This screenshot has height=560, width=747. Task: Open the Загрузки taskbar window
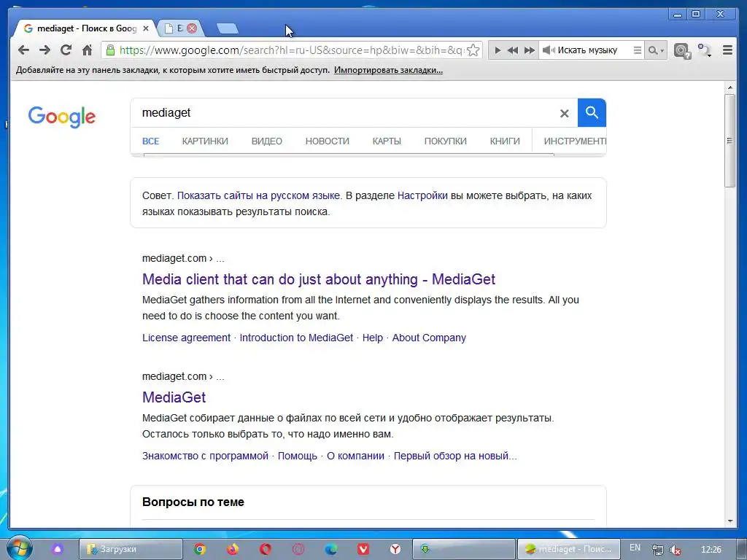[131, 550]
